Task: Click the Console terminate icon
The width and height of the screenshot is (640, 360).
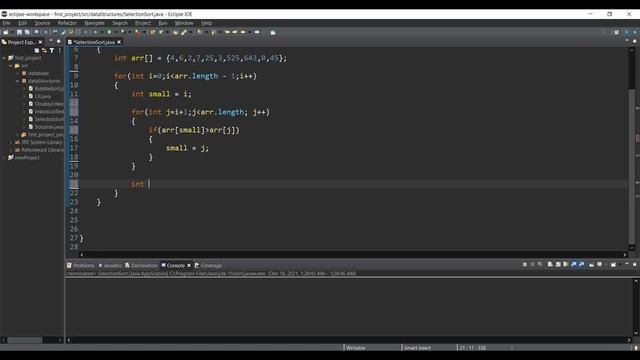Action: coord(525,264)
